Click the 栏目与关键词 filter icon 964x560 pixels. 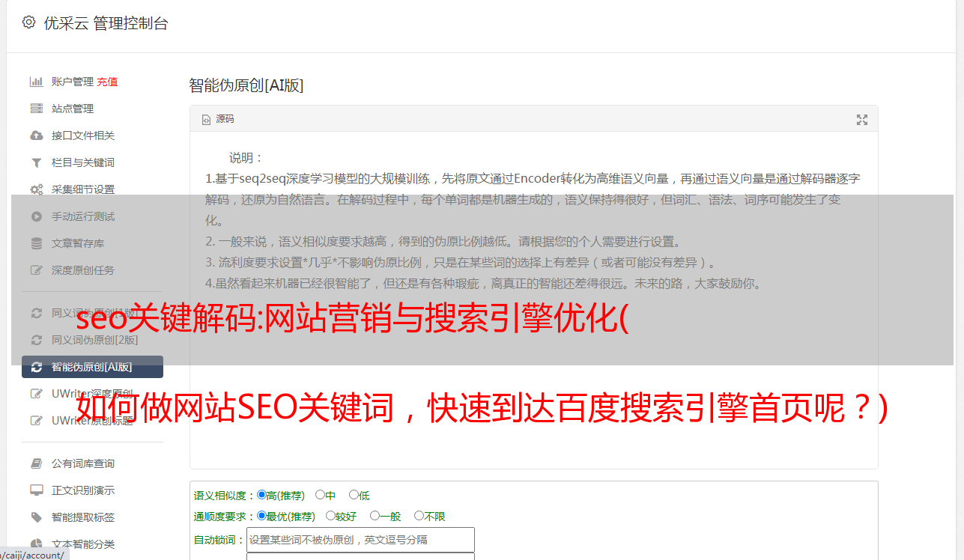click(x=36, y=162)
